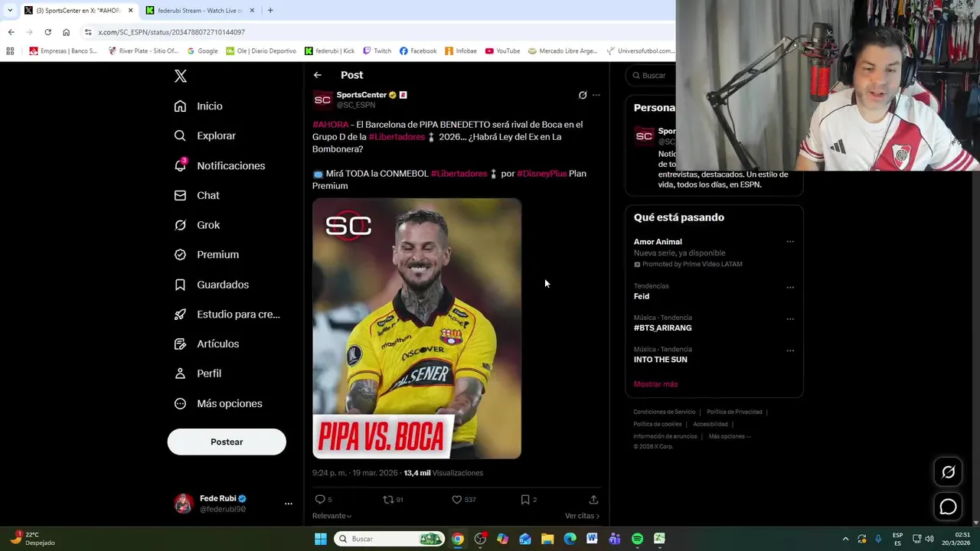Open the Twitch bookmark
This screenshot has width=980, height=551.
point(377,51)
